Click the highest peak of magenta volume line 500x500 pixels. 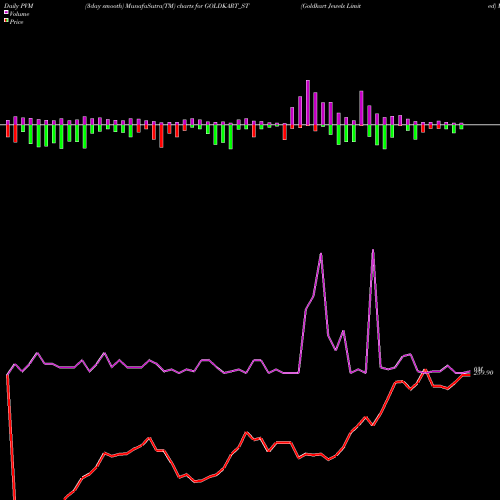pyautogui.click(x=373, y=250)
